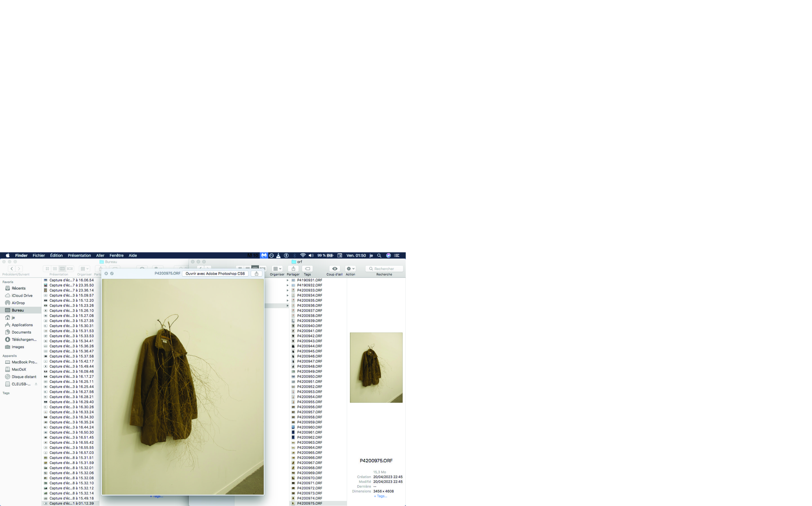Click Ouvrir avec Adobe Photoshop CS6 button
Image resolution: width=812 pixels, height=506 pixels.
tap(215, 274)
